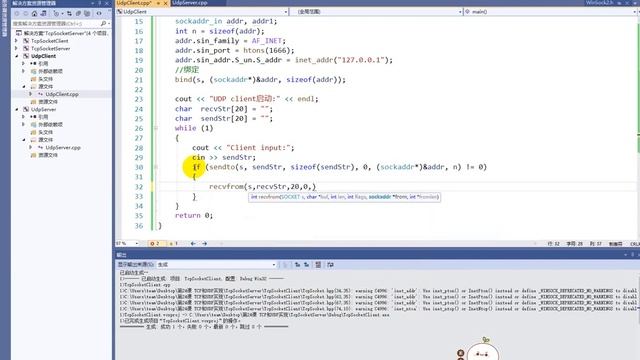Collapse the if (sendto…) code block
This screenshot has height=360, width=640.
coord(156,167)
